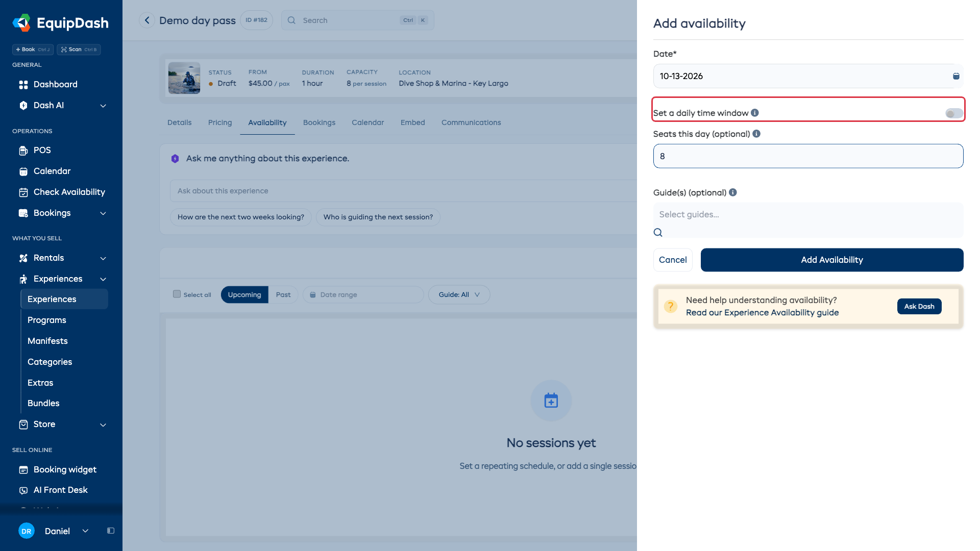
Task: Collapse the Experiences menu
Action: 103,279
